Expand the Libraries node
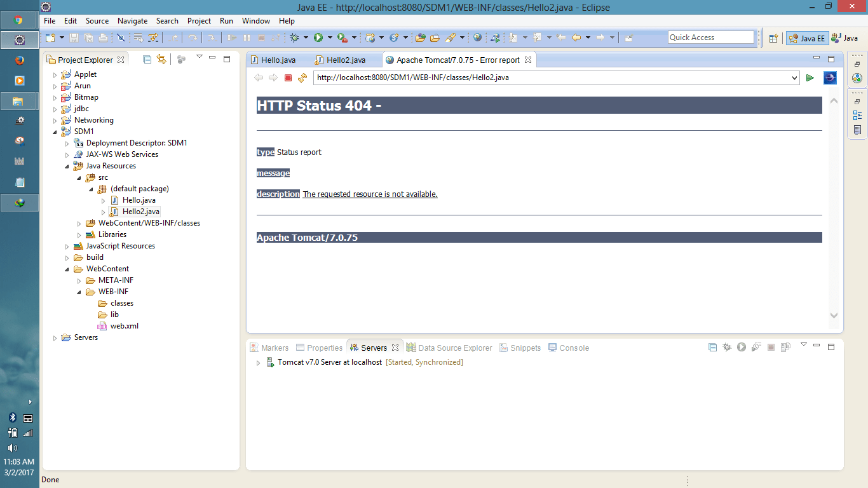The image size is (868, 488). (79, 234)
